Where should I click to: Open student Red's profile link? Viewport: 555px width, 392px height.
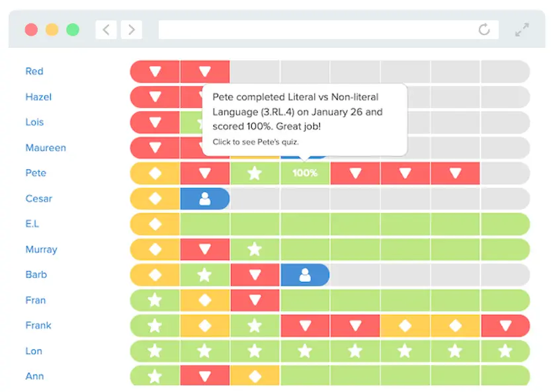34,71
